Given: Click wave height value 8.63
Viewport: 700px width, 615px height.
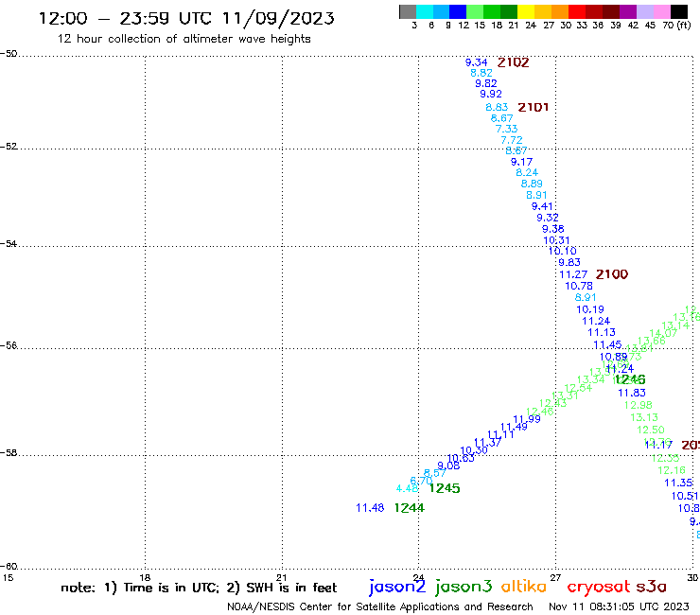Looking at the screenshot, I should click(497, 107).
